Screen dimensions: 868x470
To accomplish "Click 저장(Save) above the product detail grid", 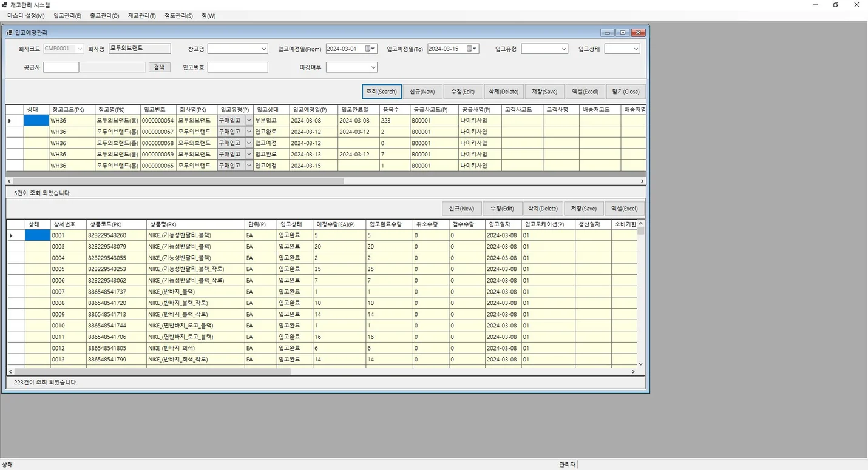I will tap(584, 209).
